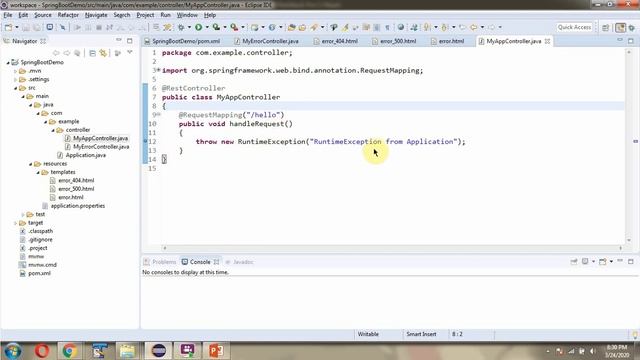
Task: Click the Open Perspective icon
Action: (x=606, y=27)
